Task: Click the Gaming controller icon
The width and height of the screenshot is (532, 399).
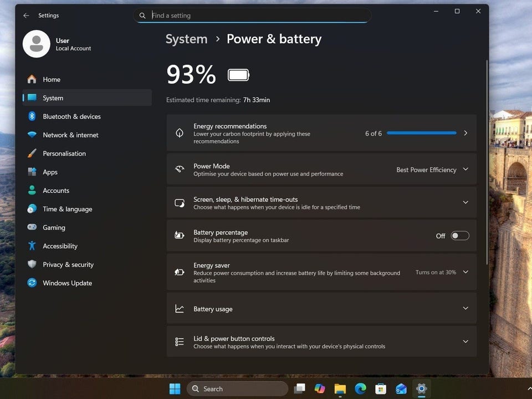Action: 32,227
